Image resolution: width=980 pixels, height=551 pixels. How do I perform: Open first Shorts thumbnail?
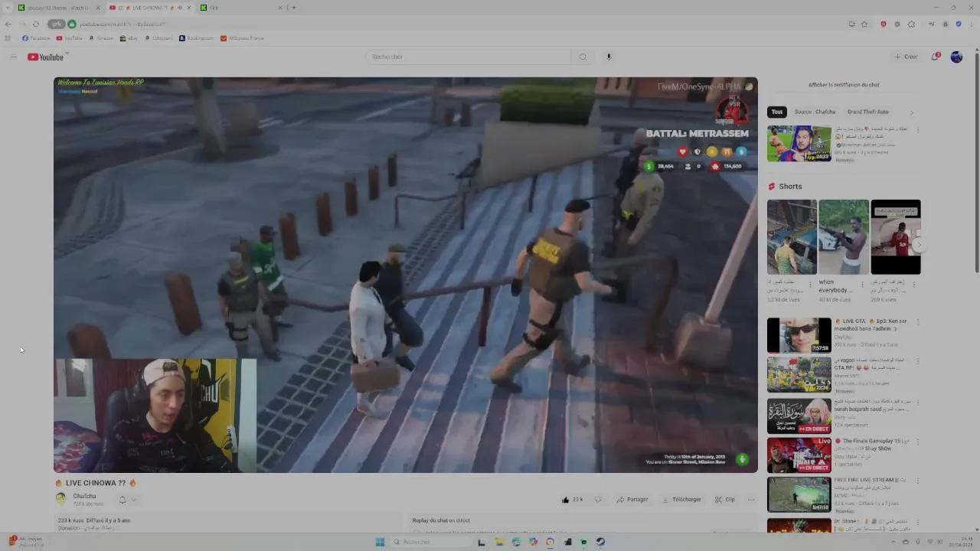pos(792,237)
